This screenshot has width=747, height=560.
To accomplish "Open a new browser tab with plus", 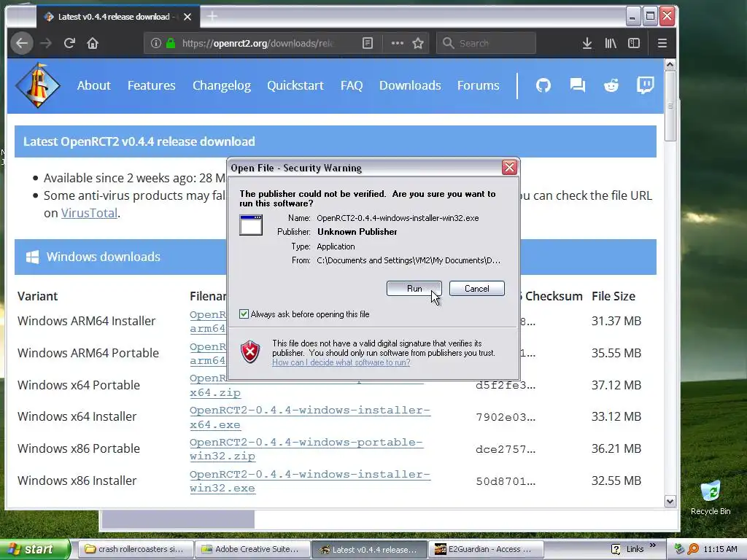I will pyautogui.click(x=212, y=17).
